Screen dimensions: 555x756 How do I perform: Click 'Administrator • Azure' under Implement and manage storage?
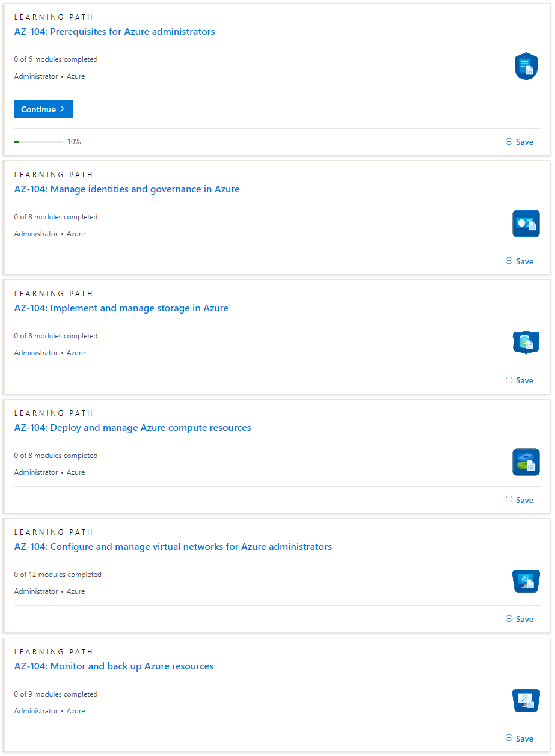(50, 353)
